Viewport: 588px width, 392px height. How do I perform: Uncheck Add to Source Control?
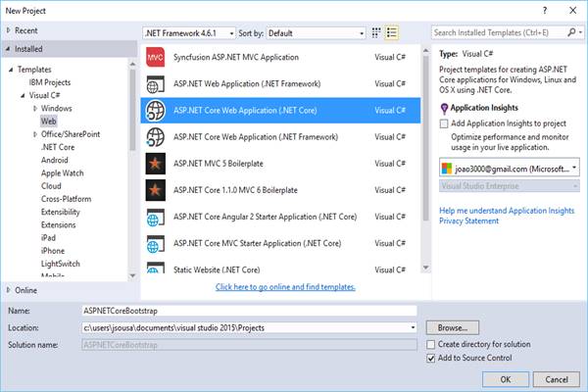[431, 359]
